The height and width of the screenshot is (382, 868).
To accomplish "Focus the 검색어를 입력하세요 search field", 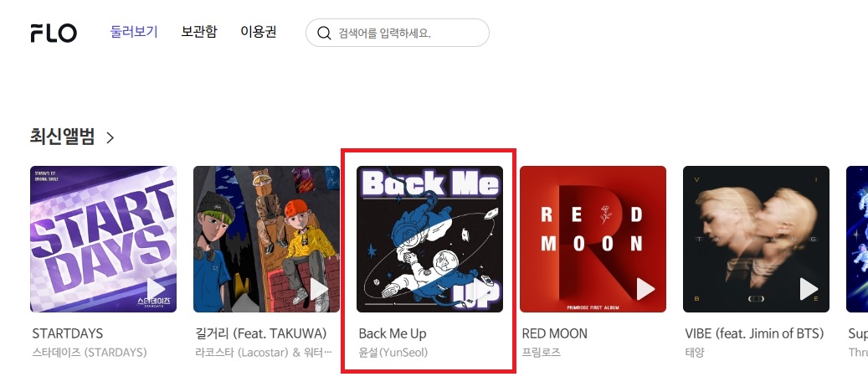I will click(398, 33).
